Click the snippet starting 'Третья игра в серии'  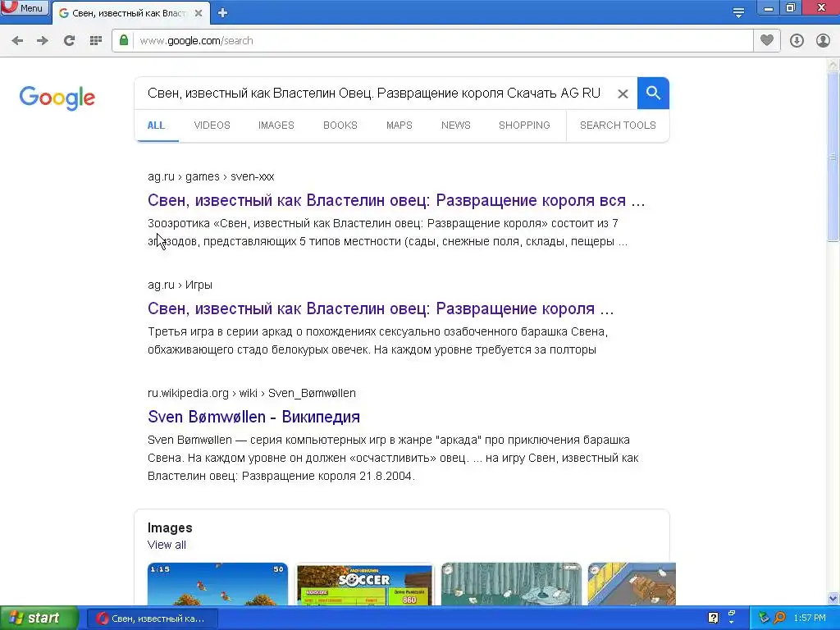[377, 340]
